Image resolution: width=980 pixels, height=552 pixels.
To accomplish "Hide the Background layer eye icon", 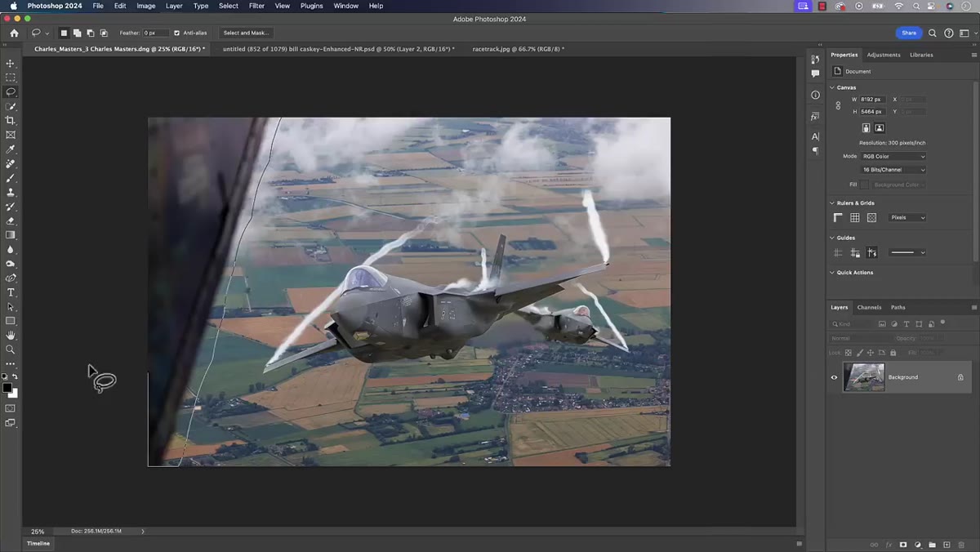I will tap(834, 377).
